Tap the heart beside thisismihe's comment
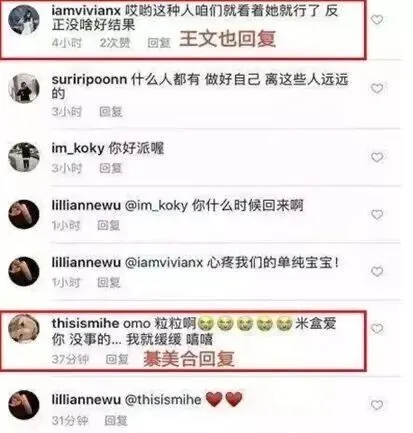Viewport: 413px width, 433px height. 377,329
